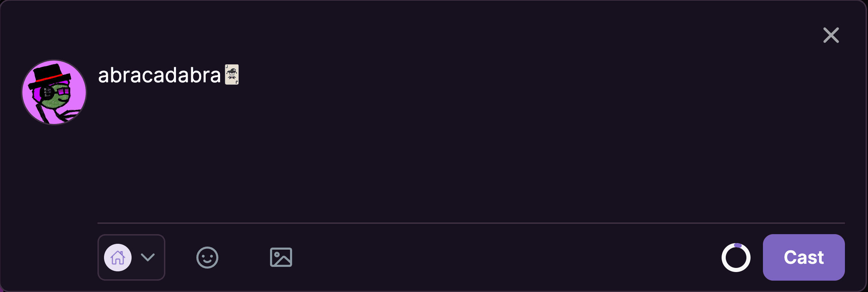The height and width of the screenshot is (292, 868).
Task: Add a smiley via the emoji button
Action: 207,257
